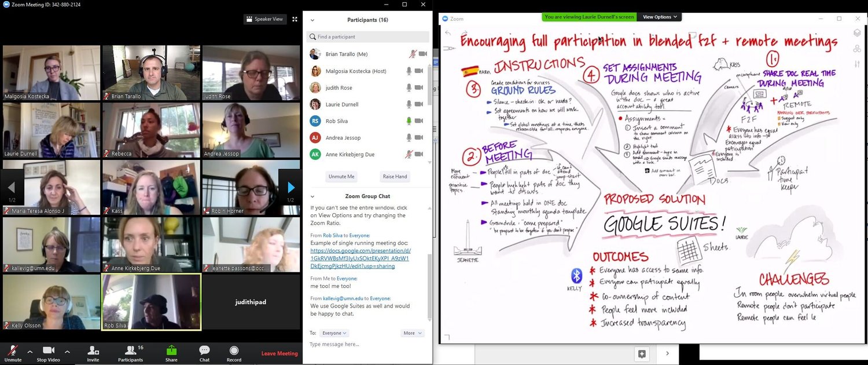This screenshot has height=365, width=868.
Task: Unmute microphone in the meeting toolbar
Action: pos(13,353)
